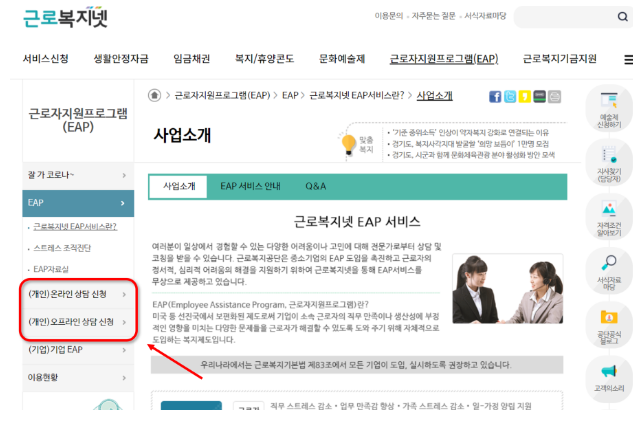The width and height of the screenshot is (633, 423).
Task: Share via yellow KakaoTalk icon
Action: coord(524,96)
